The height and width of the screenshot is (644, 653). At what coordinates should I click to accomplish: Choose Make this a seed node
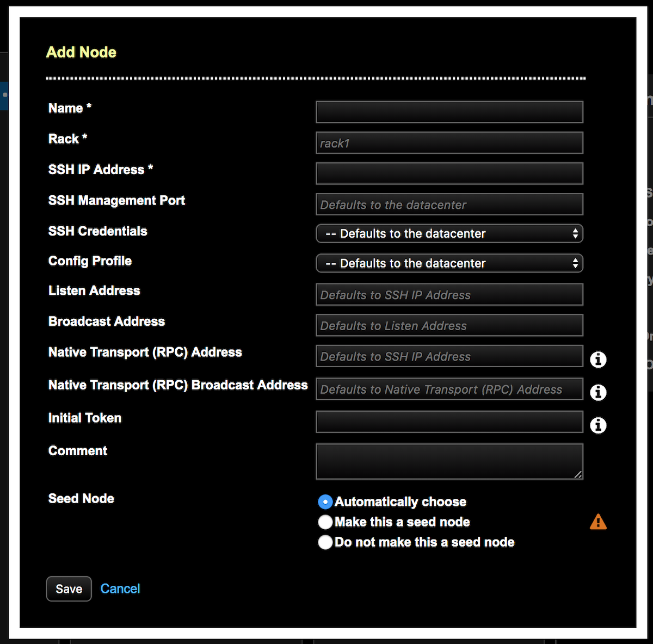pos(325,522)
